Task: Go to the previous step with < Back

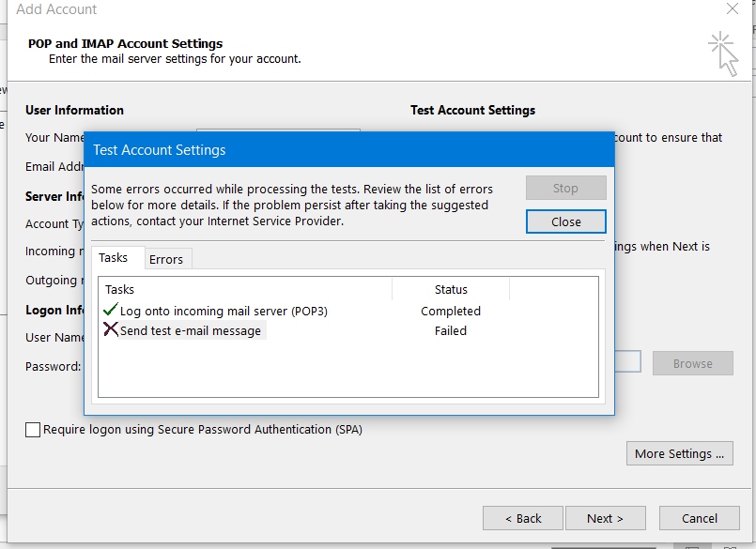Action: click(523, 518)
